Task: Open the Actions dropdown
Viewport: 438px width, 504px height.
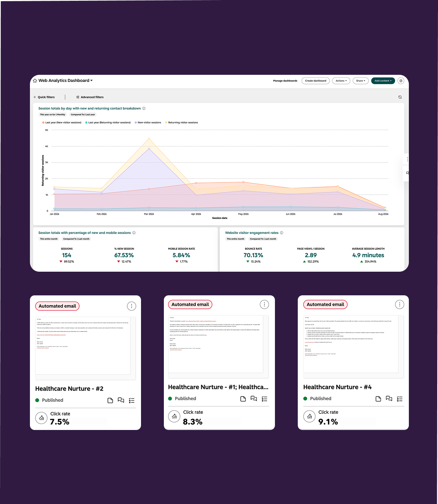Action: click(341, 81)
